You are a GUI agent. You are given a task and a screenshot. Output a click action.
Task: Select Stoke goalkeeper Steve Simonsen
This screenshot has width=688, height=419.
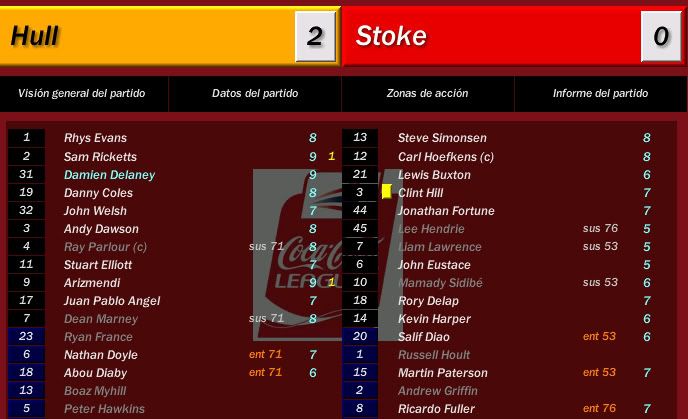tap(442, 138)
